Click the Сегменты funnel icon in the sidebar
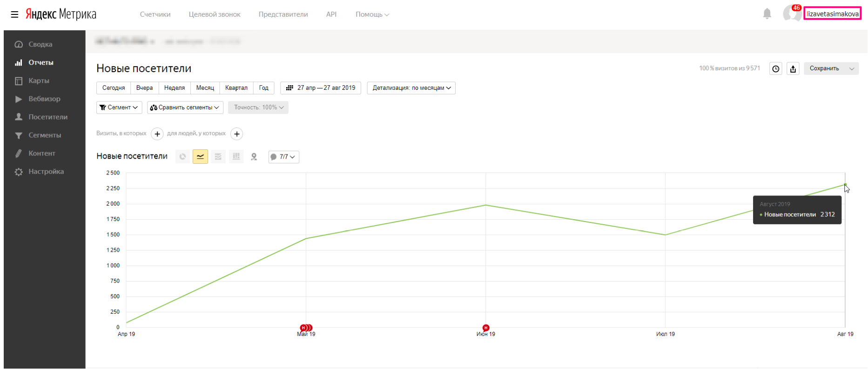This screenshot has height=370, width=868. 19,135
